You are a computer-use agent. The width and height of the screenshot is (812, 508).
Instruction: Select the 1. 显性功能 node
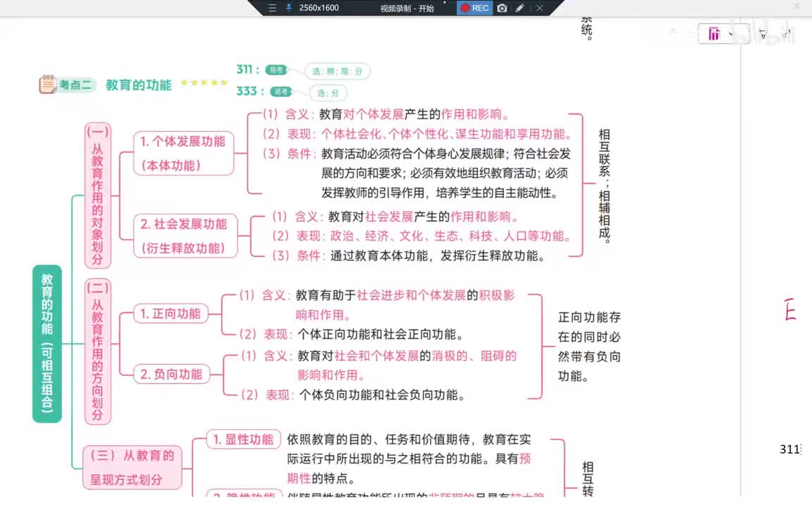click(x=243, y=440)
